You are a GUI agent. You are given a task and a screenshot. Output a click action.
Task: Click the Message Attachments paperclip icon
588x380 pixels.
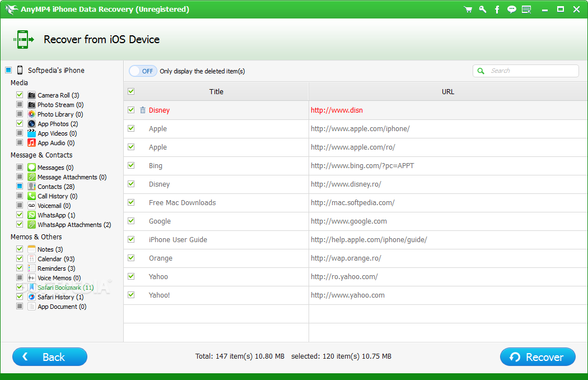tap(31, 177)
